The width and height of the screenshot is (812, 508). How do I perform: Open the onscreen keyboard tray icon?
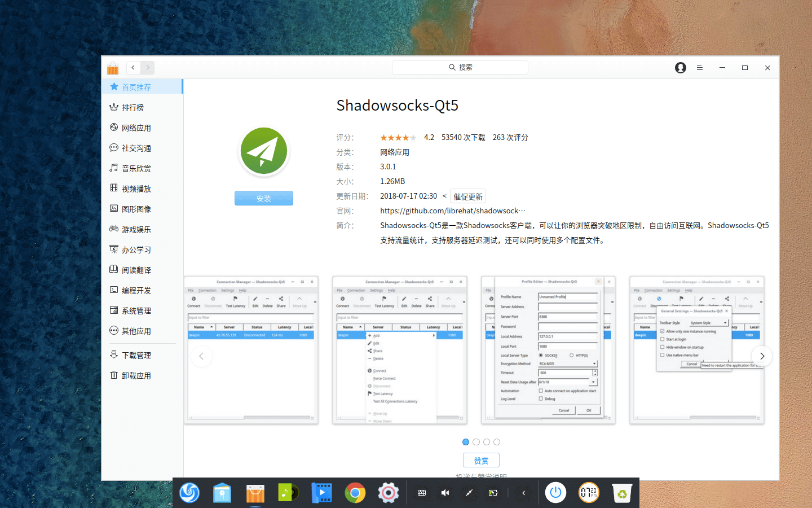421,493
